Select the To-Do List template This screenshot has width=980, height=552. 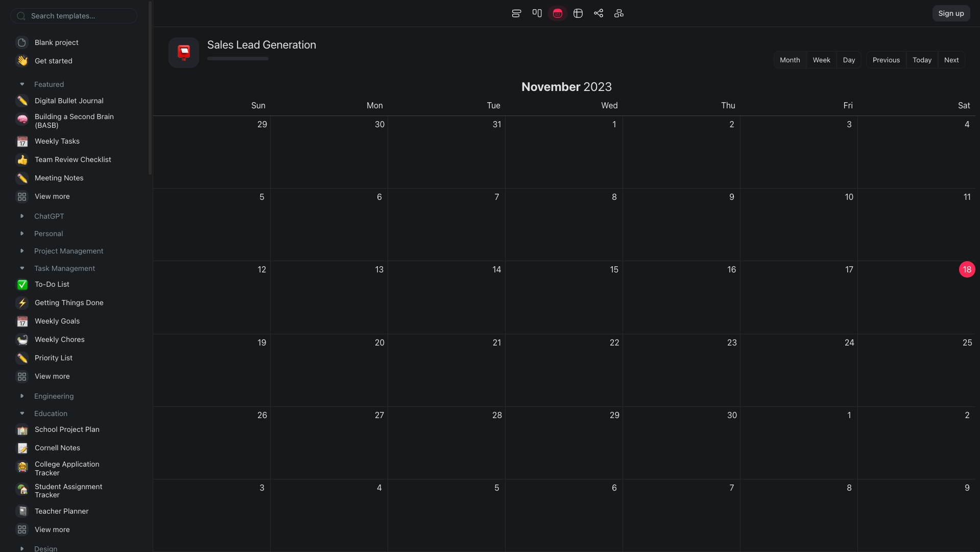pyautogui.click(x=52, y=284)
